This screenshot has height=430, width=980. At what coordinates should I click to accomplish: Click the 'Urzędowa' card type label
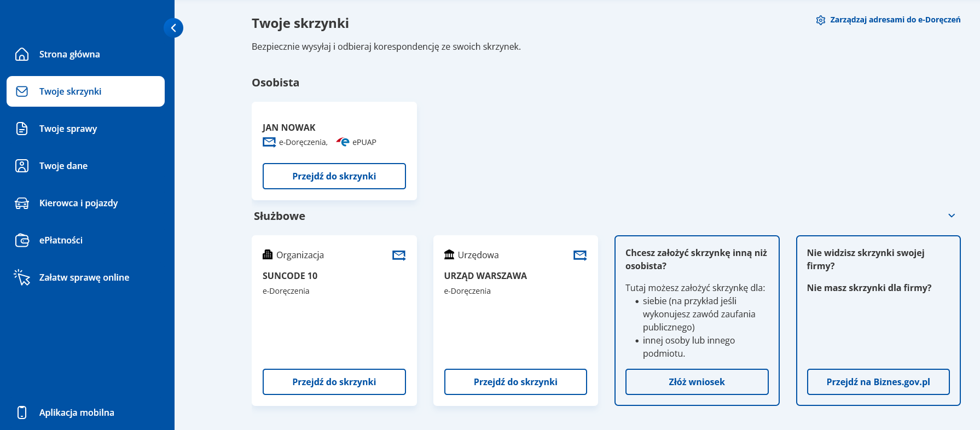[x=478, y=255]
